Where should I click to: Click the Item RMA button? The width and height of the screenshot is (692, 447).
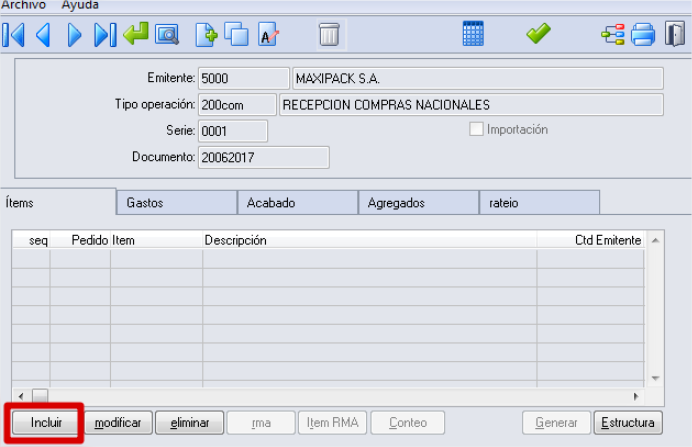pyautogui.click(x=332, y=423)
